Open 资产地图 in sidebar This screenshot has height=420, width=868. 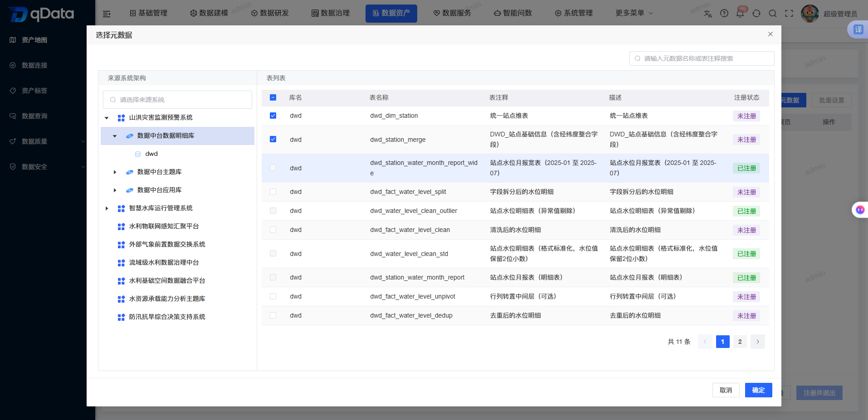coord(34,40)
